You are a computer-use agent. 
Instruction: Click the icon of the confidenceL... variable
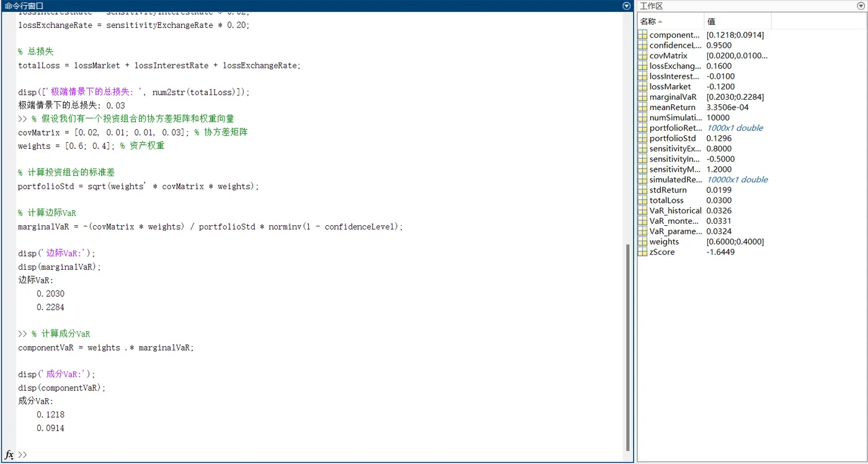pos(643,45)
